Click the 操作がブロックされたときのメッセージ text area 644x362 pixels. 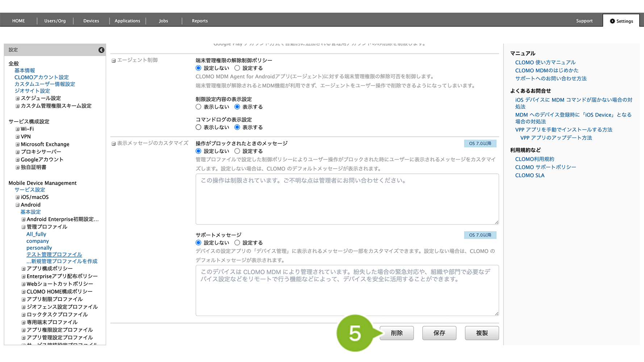347,199
